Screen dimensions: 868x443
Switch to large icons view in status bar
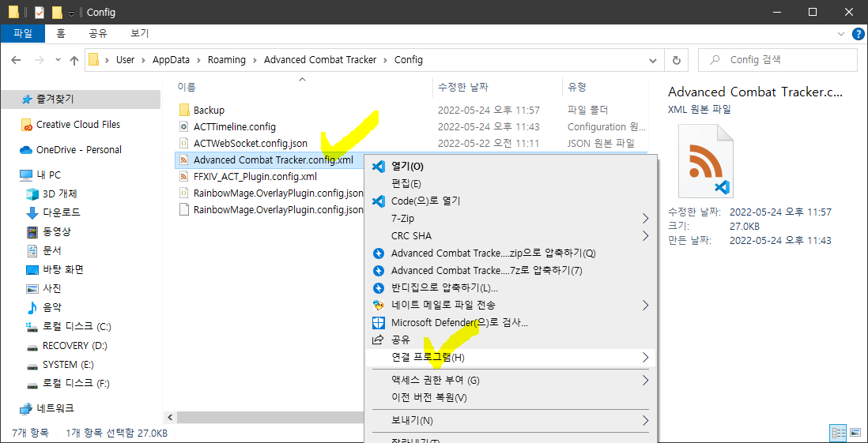pos(855,432)
